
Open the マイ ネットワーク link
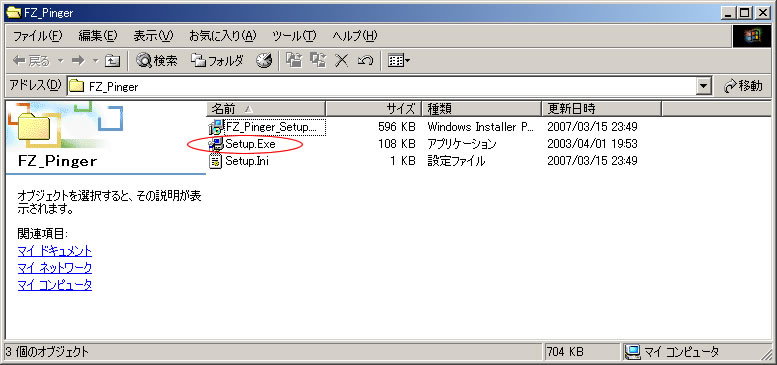[x=55, y=268]
